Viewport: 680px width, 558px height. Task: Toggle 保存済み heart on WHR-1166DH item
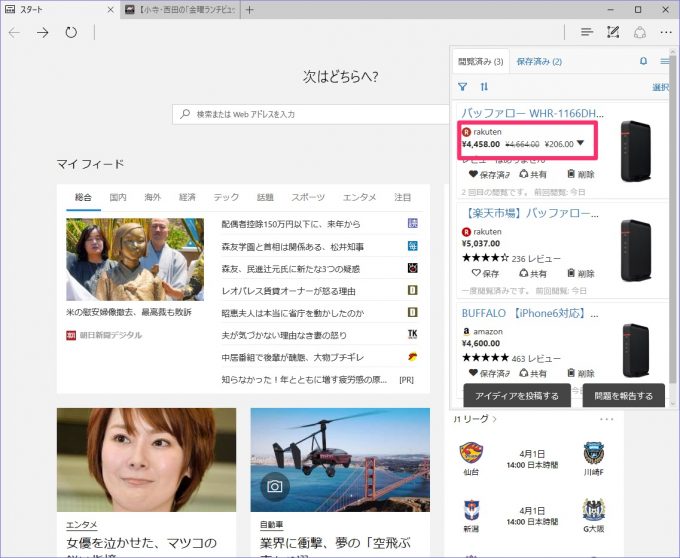pyautogui.click(x=489, y=174)
